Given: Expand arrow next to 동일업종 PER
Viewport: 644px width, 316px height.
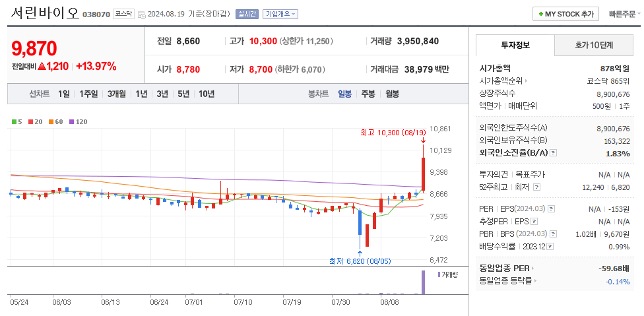Looking at the screenshot, I should [x=533, y=269].
